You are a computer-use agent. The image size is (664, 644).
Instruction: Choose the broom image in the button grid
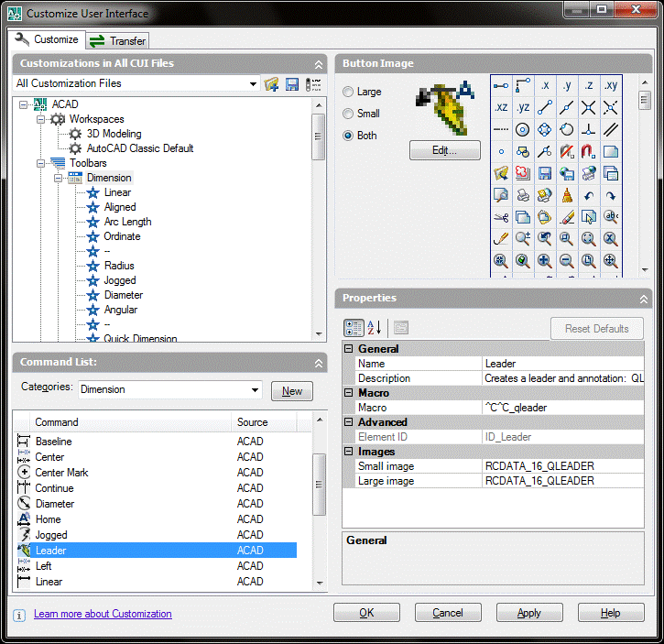567,195
